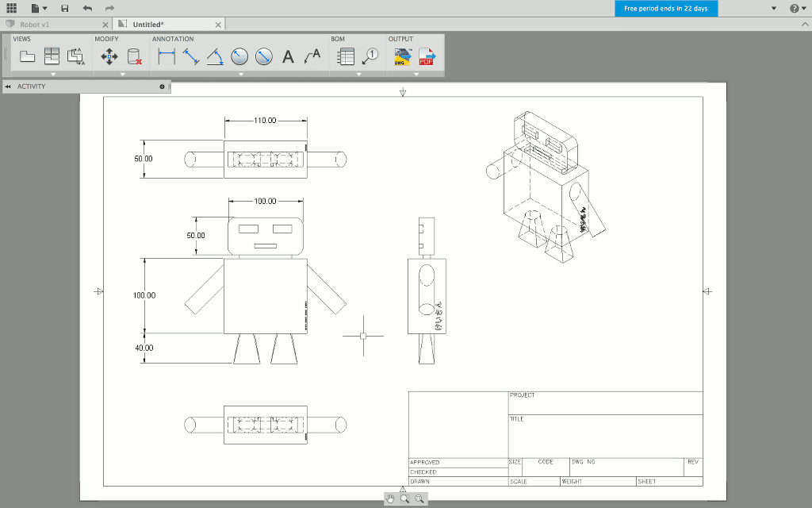Collapse the toolbar chevron at top right

[805, 25]
